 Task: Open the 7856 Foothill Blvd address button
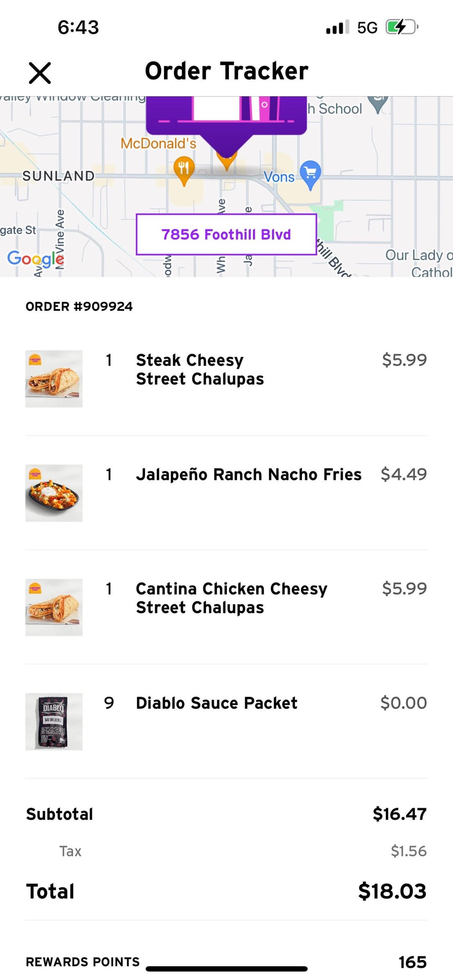coord(226,234)
